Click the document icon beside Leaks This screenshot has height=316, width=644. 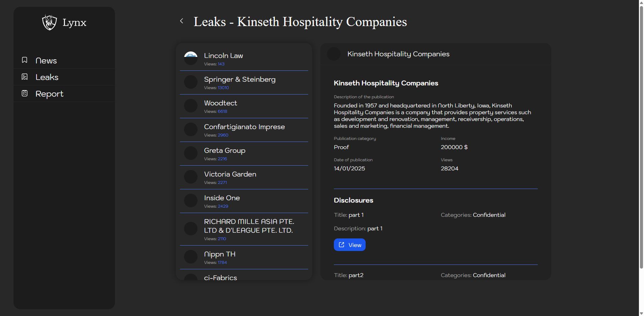click(x=25, y=77)
